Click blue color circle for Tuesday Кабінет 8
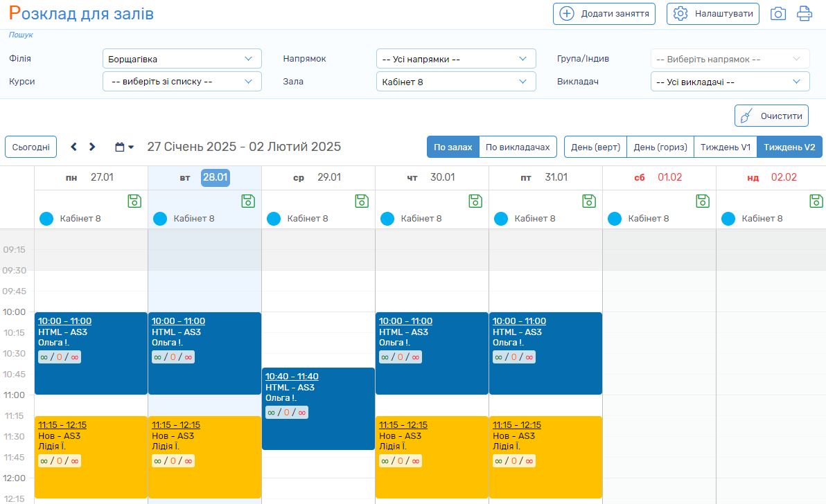This screenshot has height=504, width=826. point(160,219)
